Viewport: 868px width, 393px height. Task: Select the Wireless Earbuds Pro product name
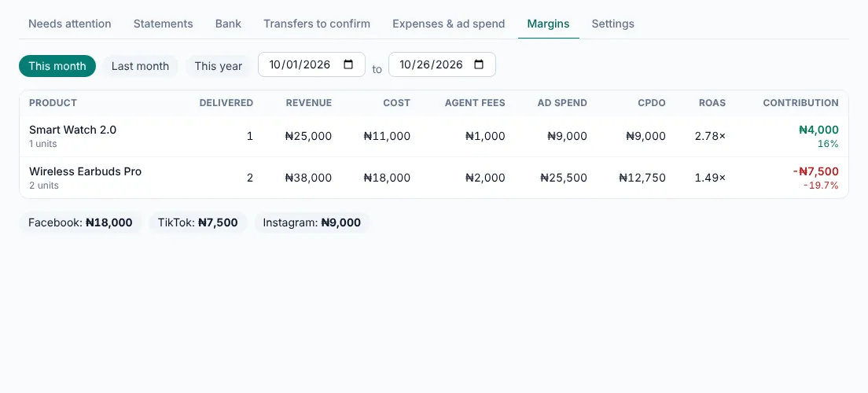[x=85, y=171]
